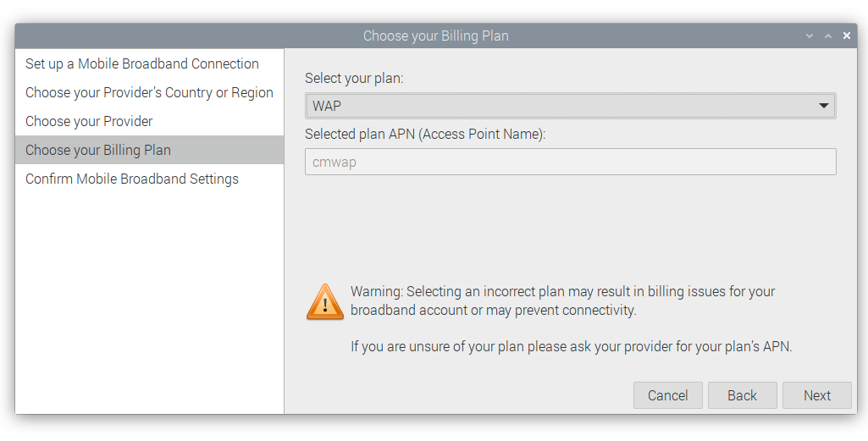The width and height of the screenshot is (868, 441).
Task: Go Back to the previous page
Action: pyautogui.click(x=742, y=395)
